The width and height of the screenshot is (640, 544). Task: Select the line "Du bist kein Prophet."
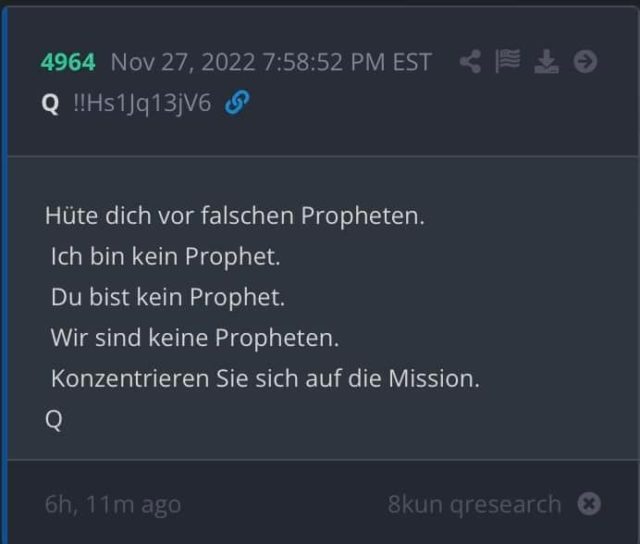pos(168,297)
